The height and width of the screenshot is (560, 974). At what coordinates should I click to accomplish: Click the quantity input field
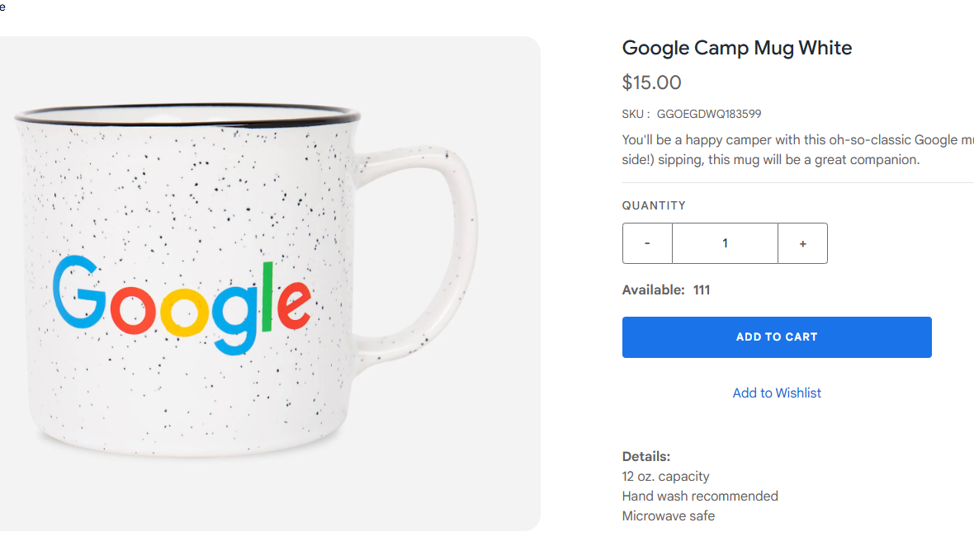point(725,243)
